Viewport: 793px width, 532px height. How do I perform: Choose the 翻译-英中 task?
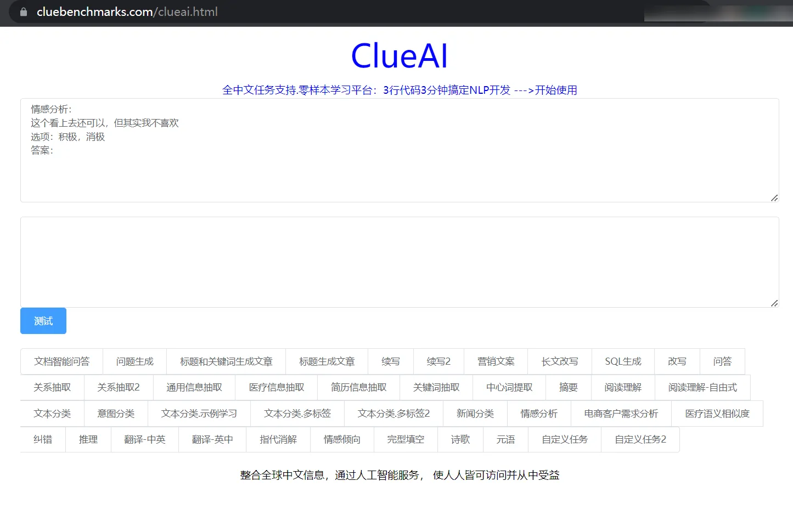[212, 439]
